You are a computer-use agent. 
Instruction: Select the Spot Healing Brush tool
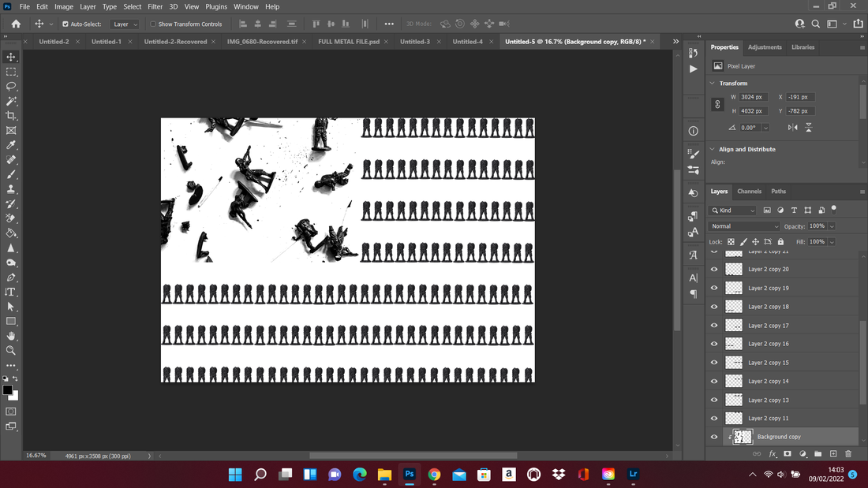(10, 160)
